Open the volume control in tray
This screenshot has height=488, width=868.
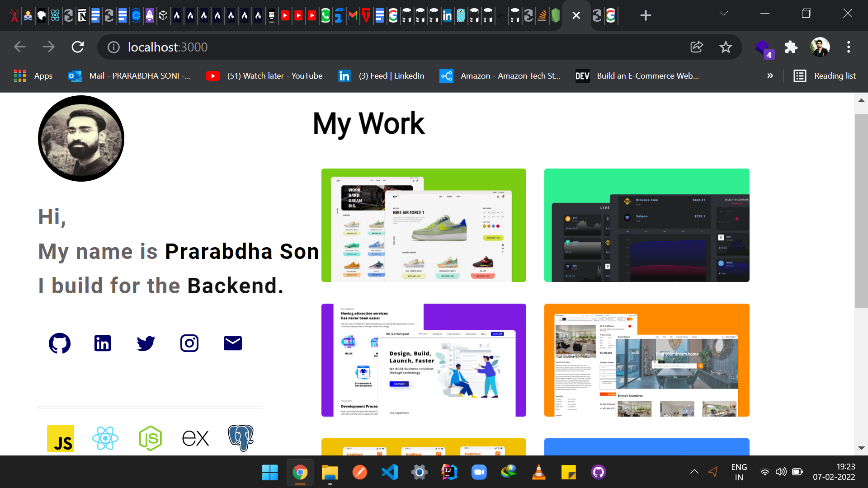[x=781, y=472]
